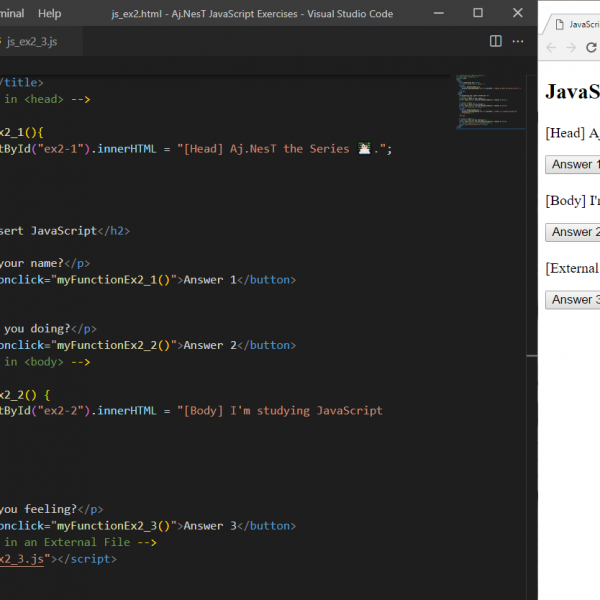The height and width of the screenshot is (600, 600).
Task: Close the Visual Studio Code window
Action: click(516, 13)
